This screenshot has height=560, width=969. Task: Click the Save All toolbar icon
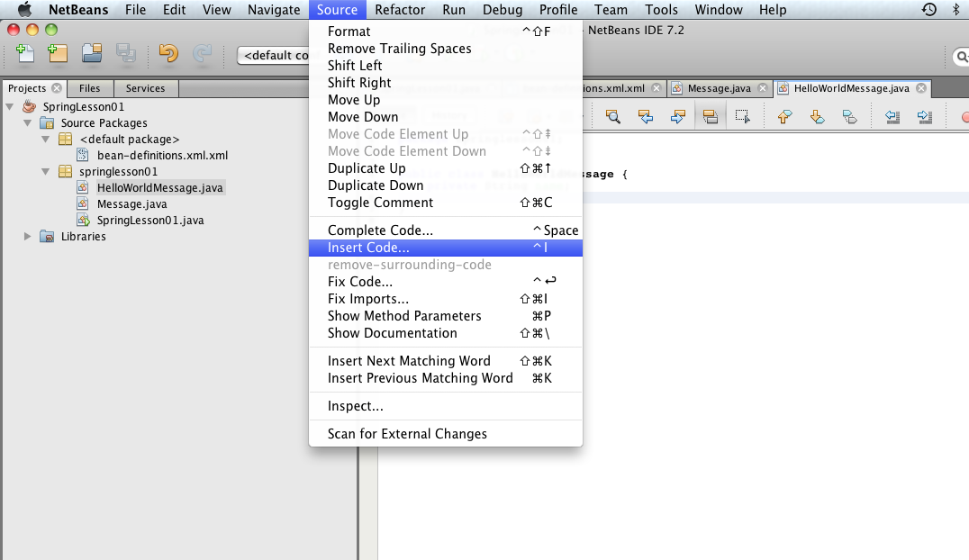[126, 54]
